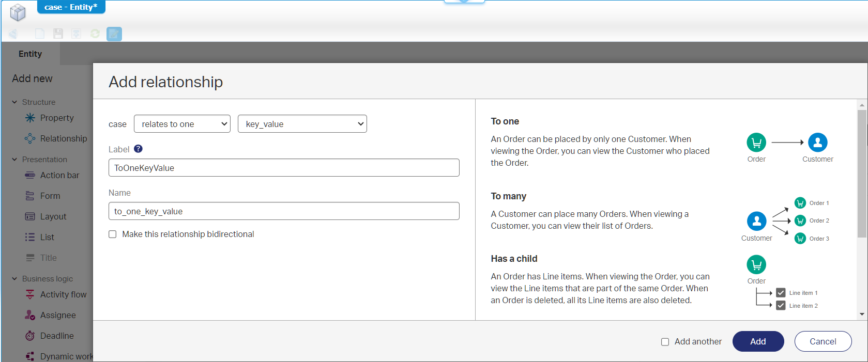Cancel the Add relationship dialog

pyautogui.click(x=823, y=341)
